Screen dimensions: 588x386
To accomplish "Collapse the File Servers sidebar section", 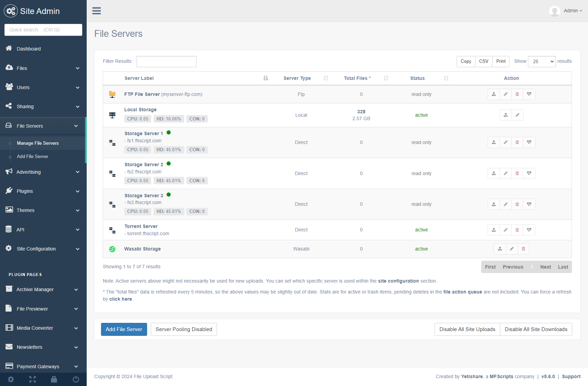I will click(43, 126).
